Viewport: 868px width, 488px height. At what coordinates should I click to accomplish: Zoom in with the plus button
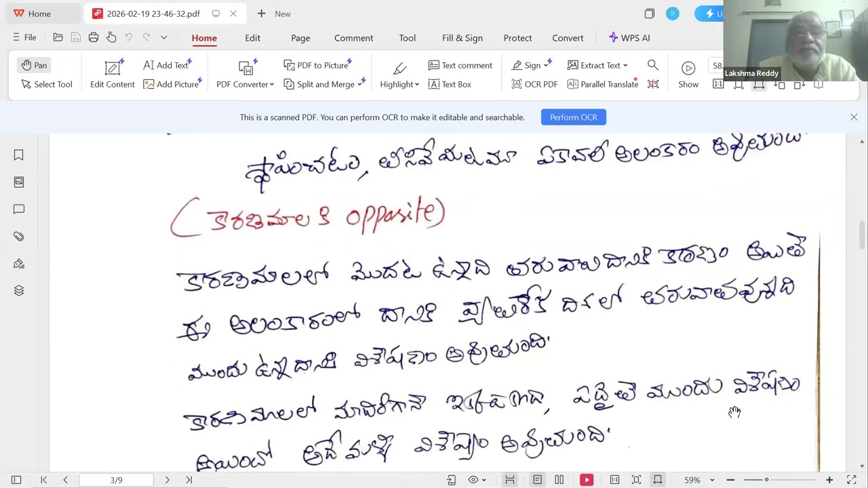point(829,480)
